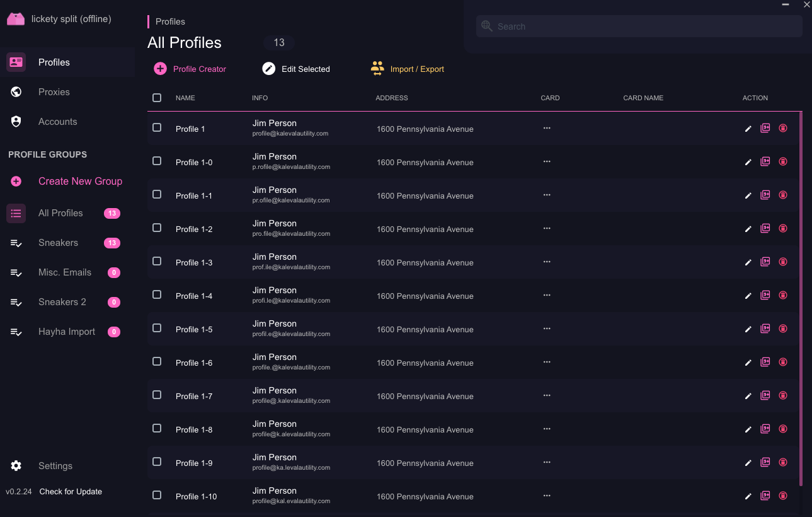Open Settings via the gear icon

[16, 466]
